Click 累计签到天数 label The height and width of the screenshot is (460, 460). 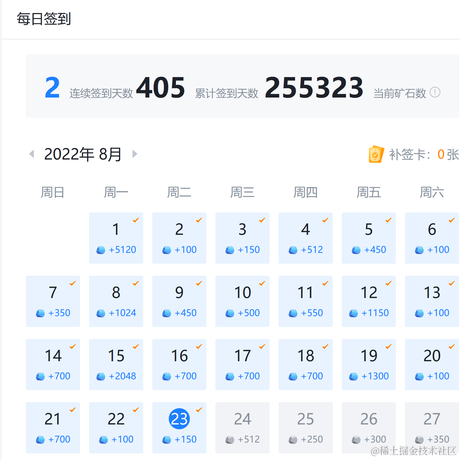click(227, 94)
